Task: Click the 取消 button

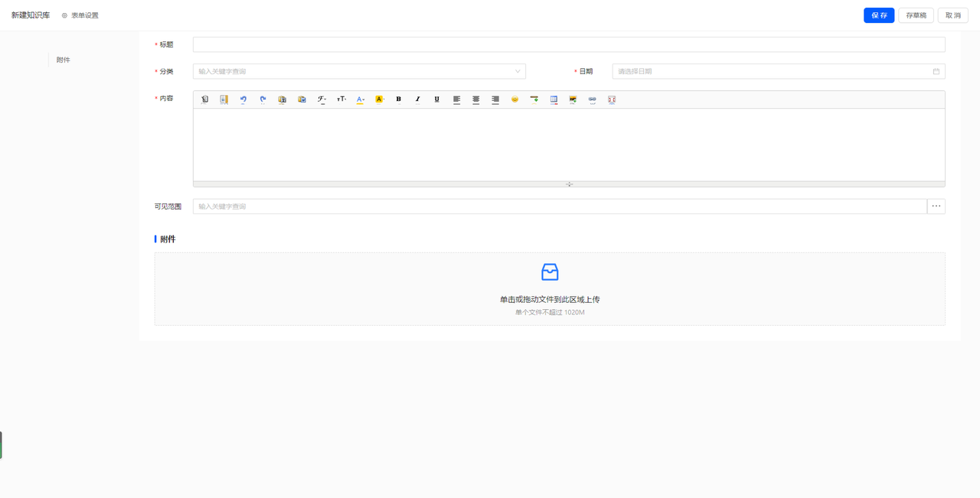Action: pyautogui.click(x=953, y=15)
